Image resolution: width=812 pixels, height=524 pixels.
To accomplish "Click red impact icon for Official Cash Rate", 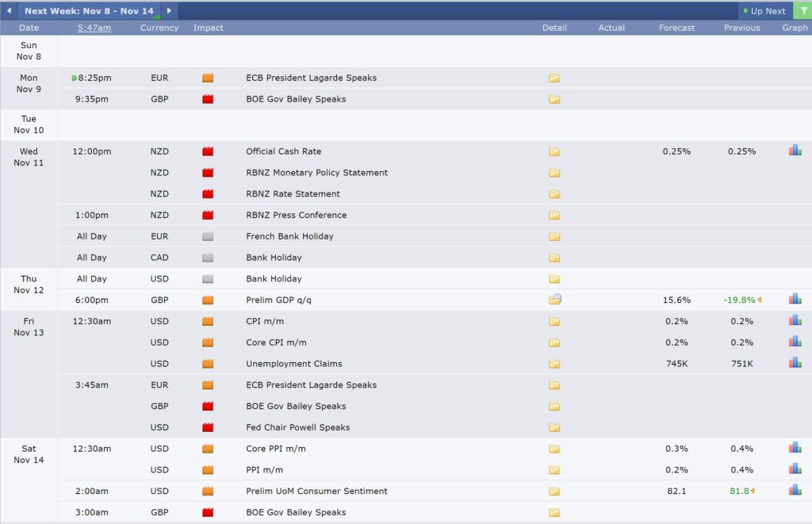I will pyautogui.click(x=208, y=151).
